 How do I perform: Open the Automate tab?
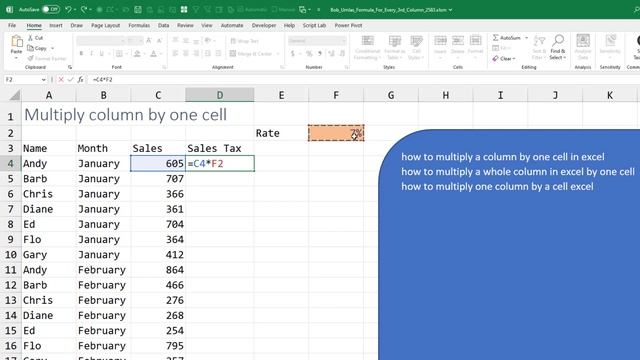coord(232,25)
